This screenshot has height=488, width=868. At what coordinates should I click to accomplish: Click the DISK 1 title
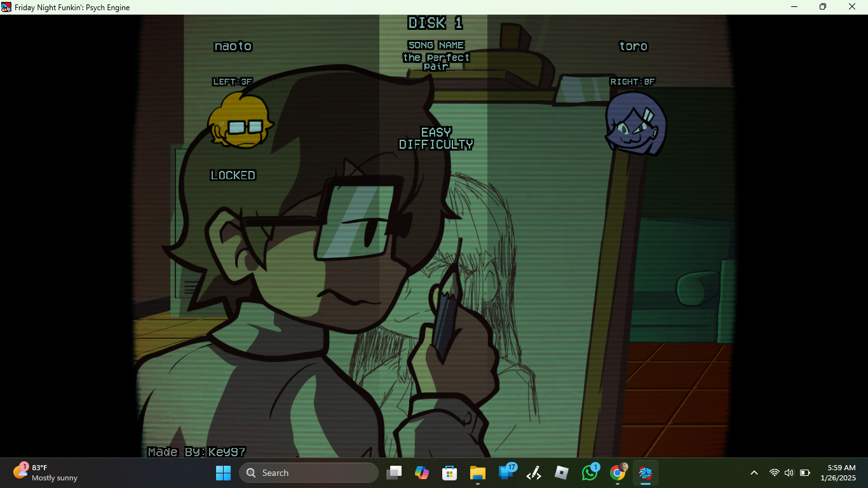point(436,24)
